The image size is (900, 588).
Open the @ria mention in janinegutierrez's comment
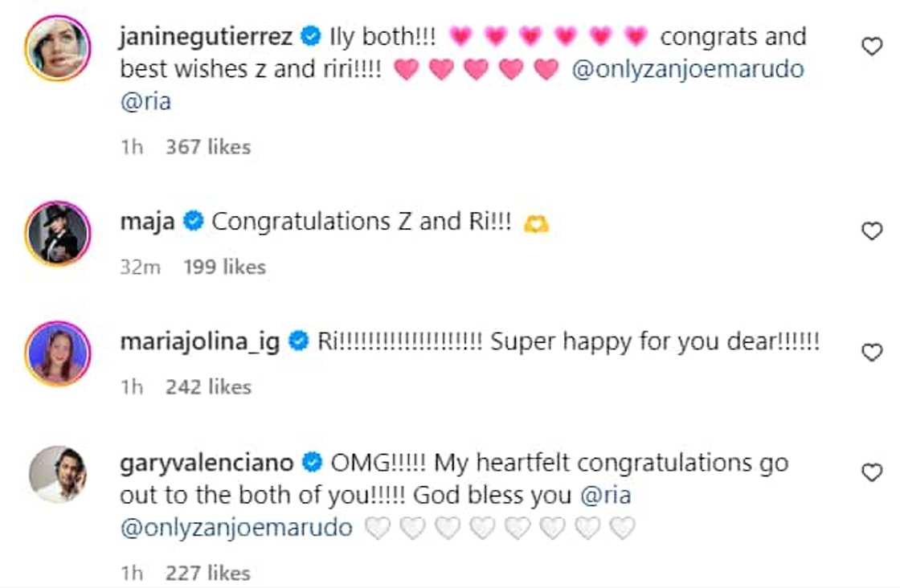click(145, 103)
